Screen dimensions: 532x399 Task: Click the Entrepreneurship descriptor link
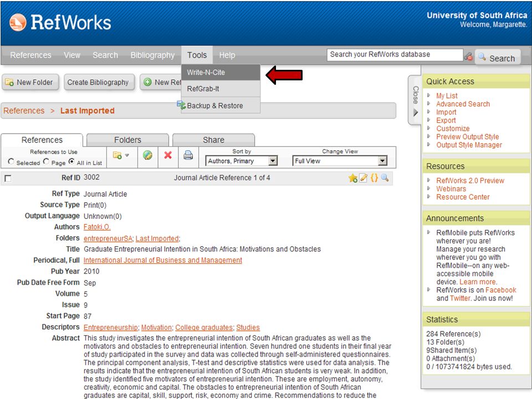coord(111,328)
